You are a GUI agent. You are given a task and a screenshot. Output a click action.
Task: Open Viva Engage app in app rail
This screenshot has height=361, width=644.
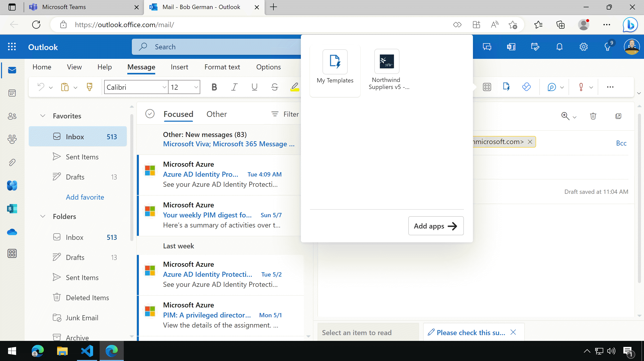(12, 186)
